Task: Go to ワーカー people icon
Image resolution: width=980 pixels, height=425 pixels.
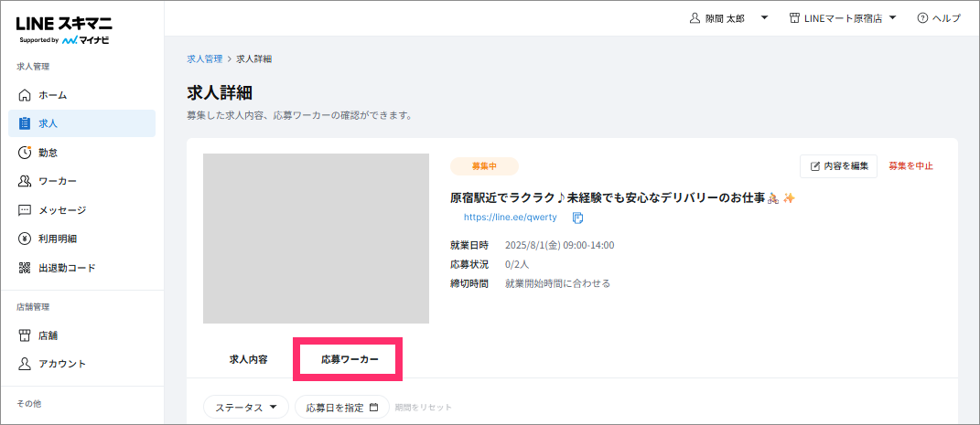Action: (x=25, y=181)
